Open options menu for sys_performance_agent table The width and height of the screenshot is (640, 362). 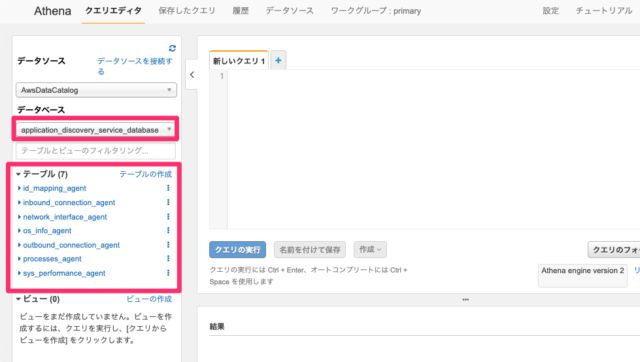[x=168, y=273]
